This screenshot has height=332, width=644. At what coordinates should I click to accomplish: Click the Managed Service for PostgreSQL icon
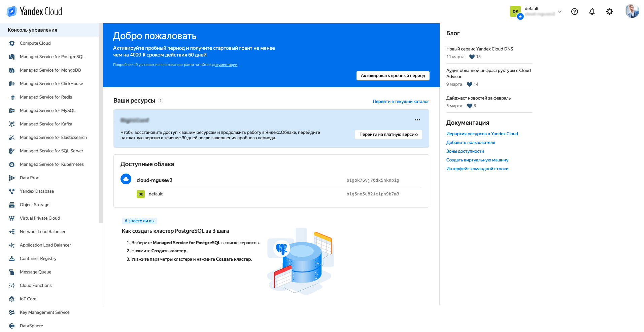tap(12, 57)
